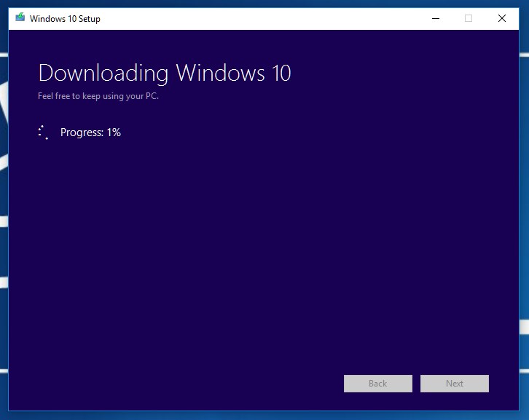Click the Back button
This screenshot has height=420, width=529.
coord(378,384)
